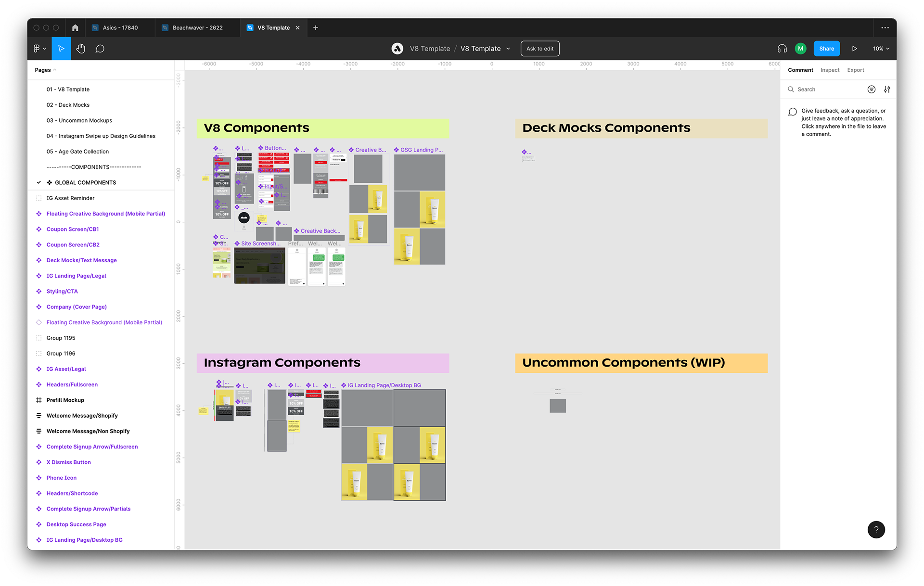Go to Figma home icon

[x=75, y=28]
